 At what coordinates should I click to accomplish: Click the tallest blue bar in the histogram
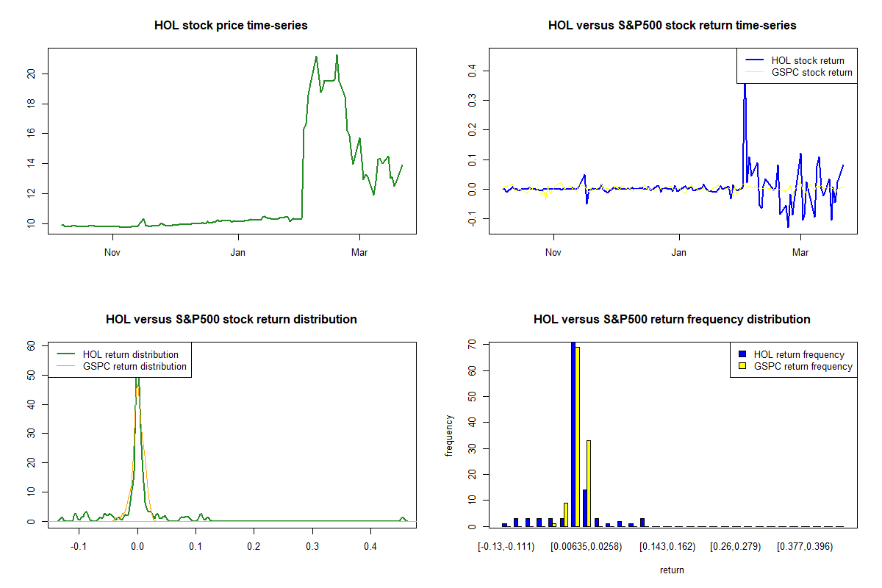point(573,434)
